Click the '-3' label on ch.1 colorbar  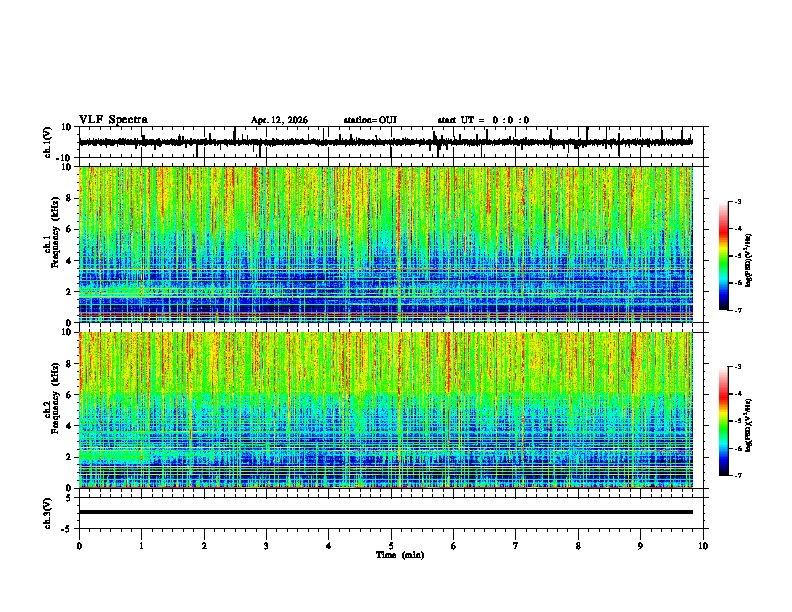coord(738,201)
